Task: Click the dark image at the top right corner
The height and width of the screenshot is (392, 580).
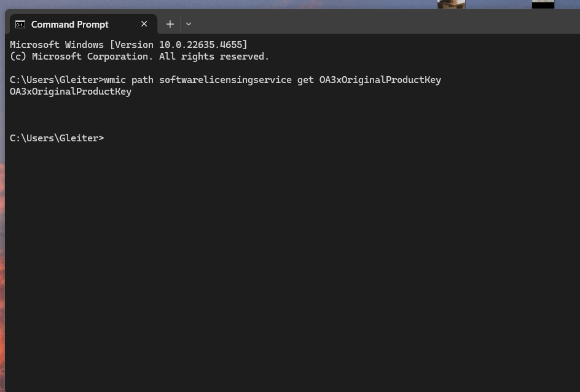Action: coord(543,4)
